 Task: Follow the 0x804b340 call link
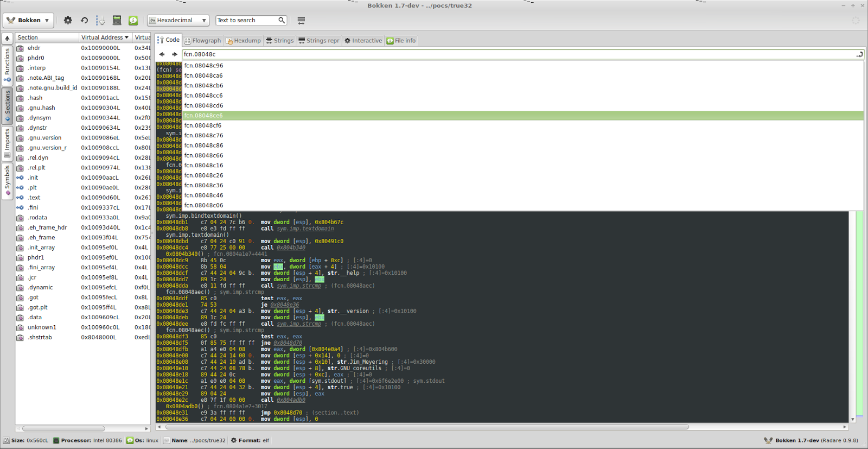[291, 248]
